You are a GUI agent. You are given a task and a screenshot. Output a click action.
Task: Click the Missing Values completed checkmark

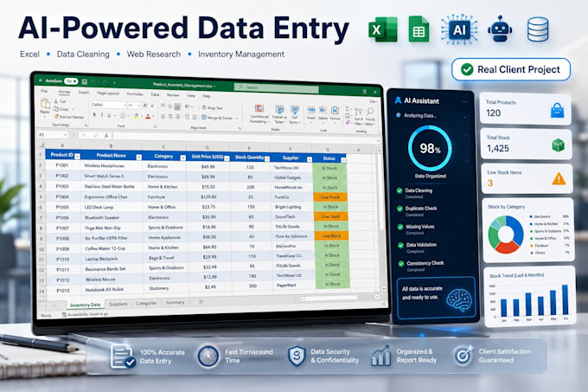[400, 227]
